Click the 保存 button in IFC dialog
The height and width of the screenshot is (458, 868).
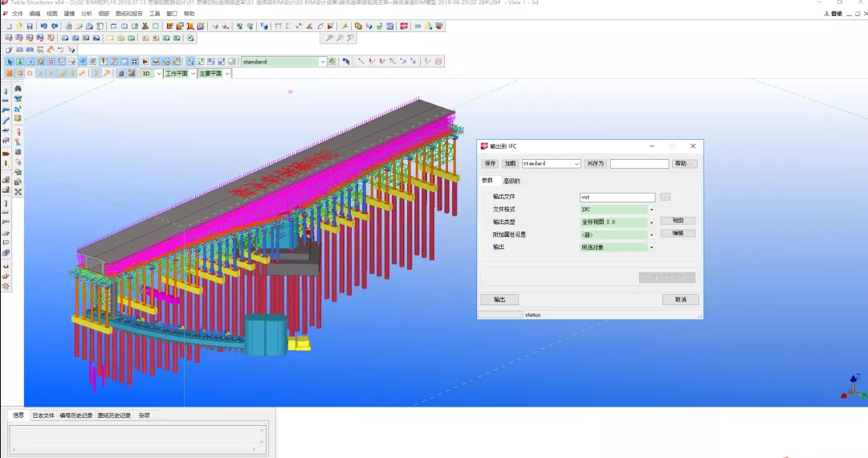click(x=490, y=163)
